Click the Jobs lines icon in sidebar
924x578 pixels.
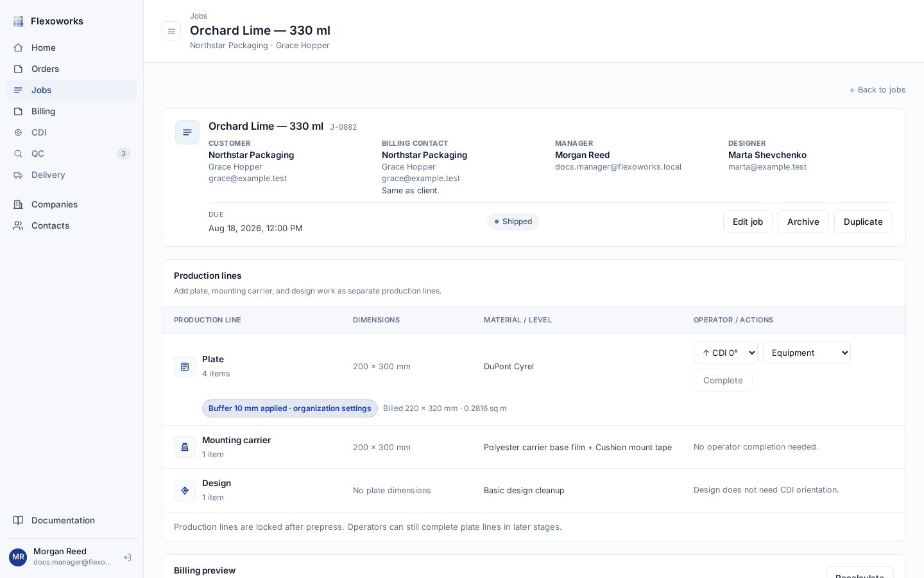click(18, 90)
